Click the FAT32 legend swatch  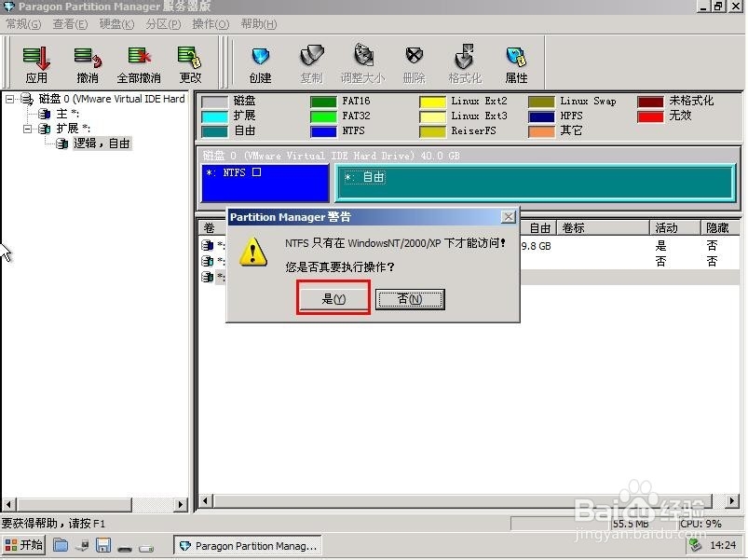(x=323, y=116)
